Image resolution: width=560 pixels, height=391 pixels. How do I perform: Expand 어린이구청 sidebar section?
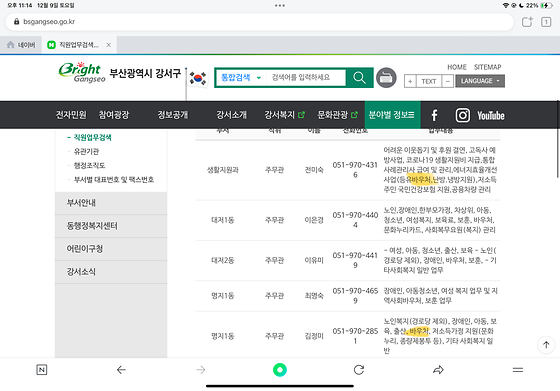[111, 249]
